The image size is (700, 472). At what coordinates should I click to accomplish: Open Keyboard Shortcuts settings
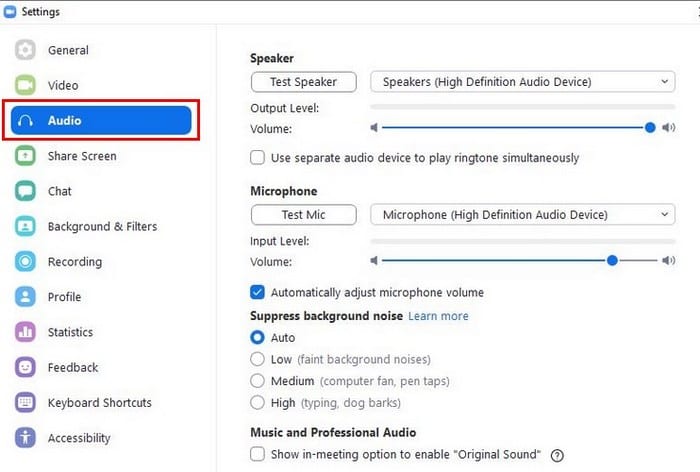click(100, 402)
